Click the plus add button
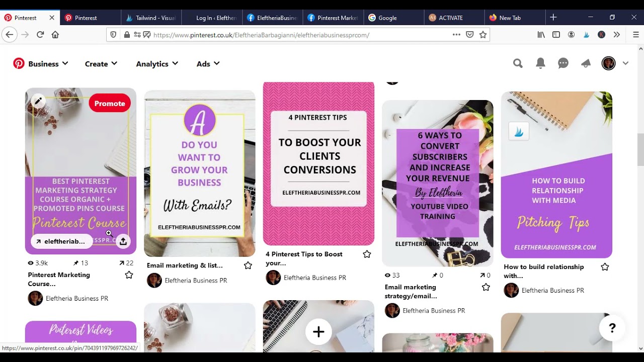The height and width of the screenshot is (362, 644). click(x=318, y=332)
